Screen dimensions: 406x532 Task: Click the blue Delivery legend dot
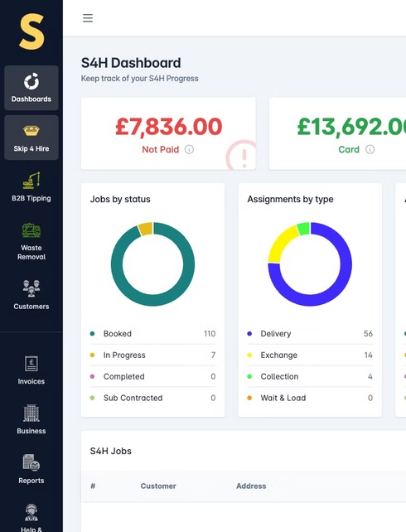249,333
